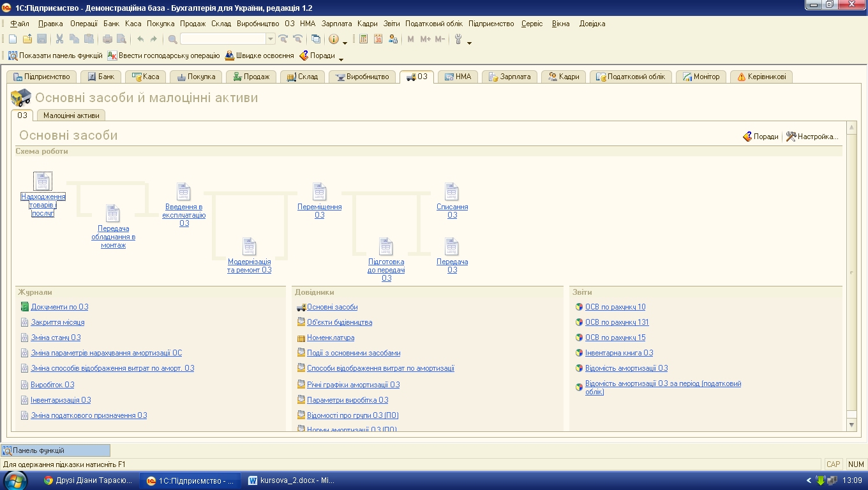Viewport: 868px width, 490px height.
Task: Open the Сервіс menu
Action: pos(532,24)
